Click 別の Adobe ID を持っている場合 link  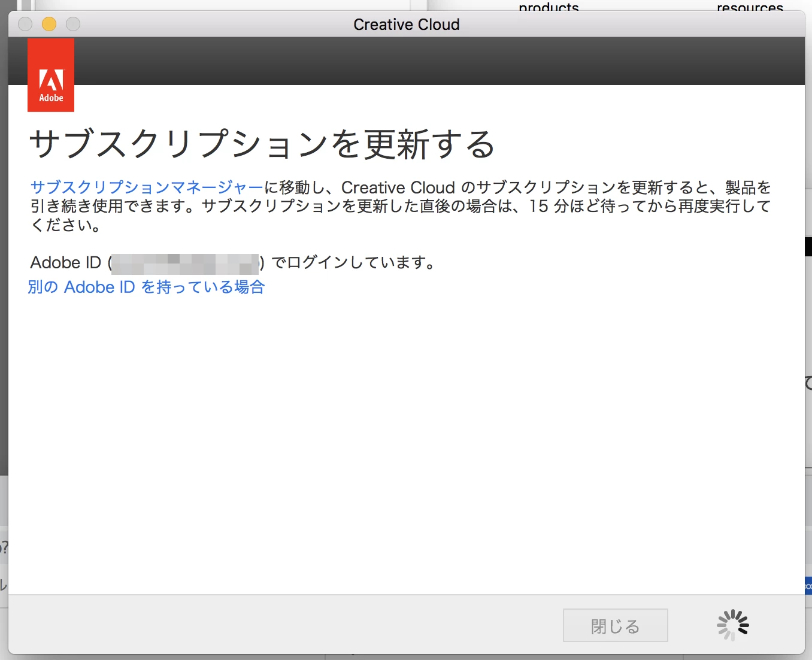[146, 287]
